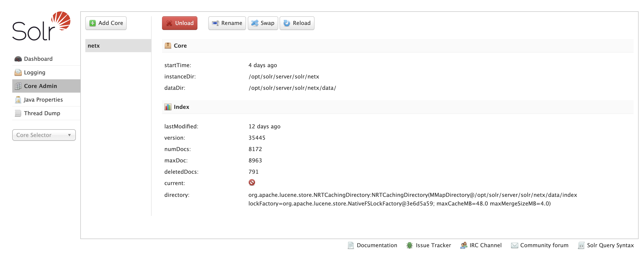Click the Java Properties jar icon
The height and width of the screenshot is (254, 644).
[18, 100]
